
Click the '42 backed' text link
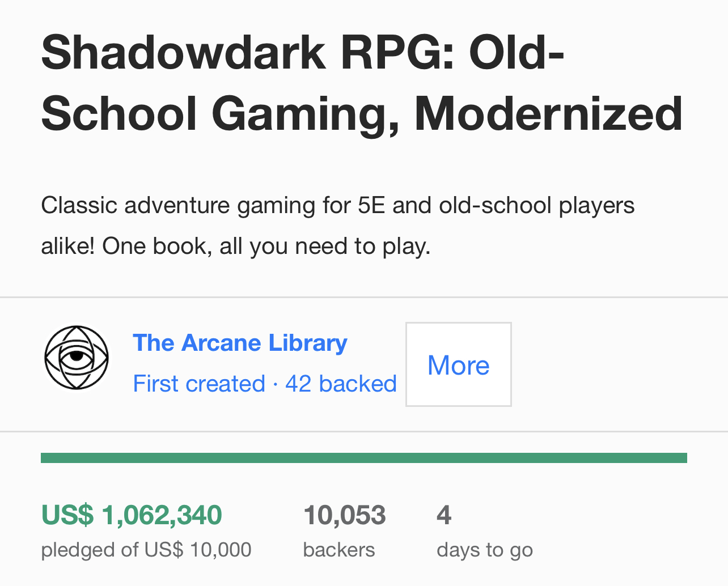coord(341,384)
